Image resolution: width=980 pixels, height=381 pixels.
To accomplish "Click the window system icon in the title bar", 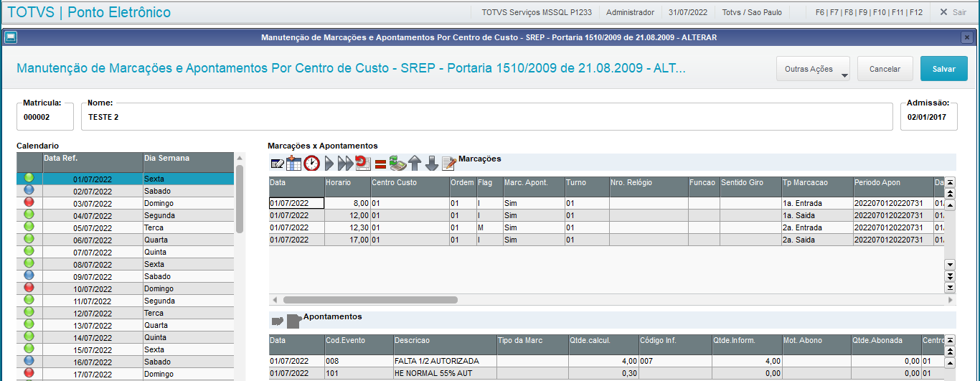I will pos(11,37).
